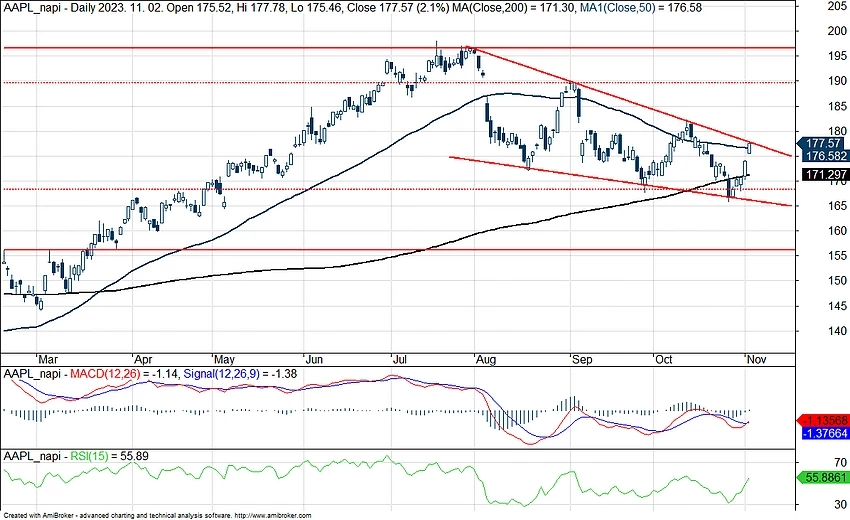The height and width of the screenshot is (520, 850).
Task: Select the black 171.297 price tag
Action: point(825,175)
